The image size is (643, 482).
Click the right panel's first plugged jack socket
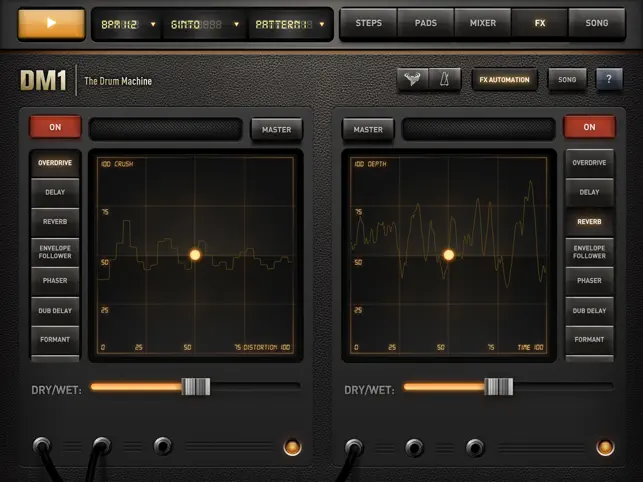(x=353, y=447)
